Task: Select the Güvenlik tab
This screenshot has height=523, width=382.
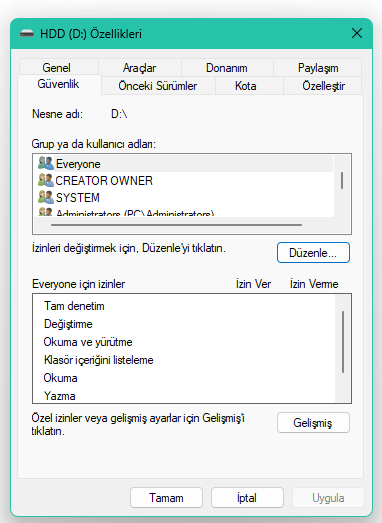Action: [58, 84]
